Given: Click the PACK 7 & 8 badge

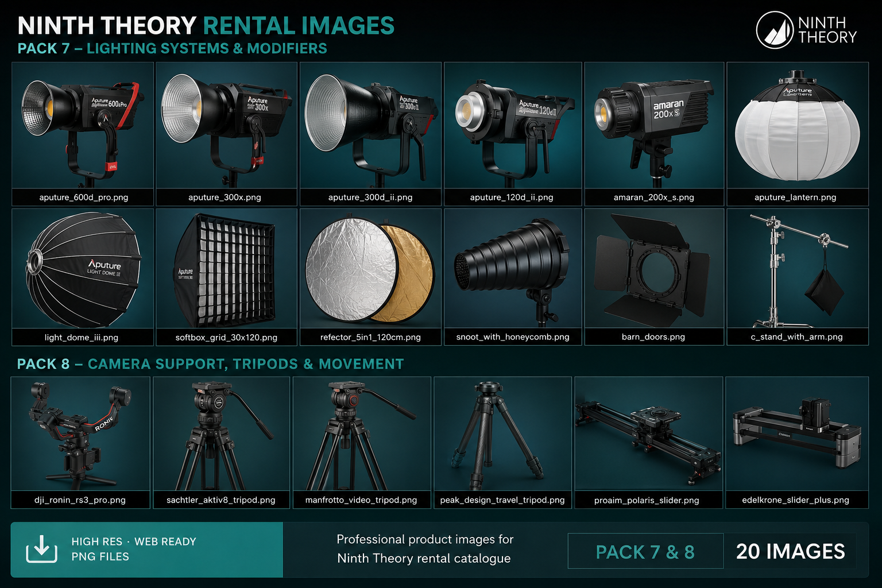Looking at the screenshot, I should 645,552.
